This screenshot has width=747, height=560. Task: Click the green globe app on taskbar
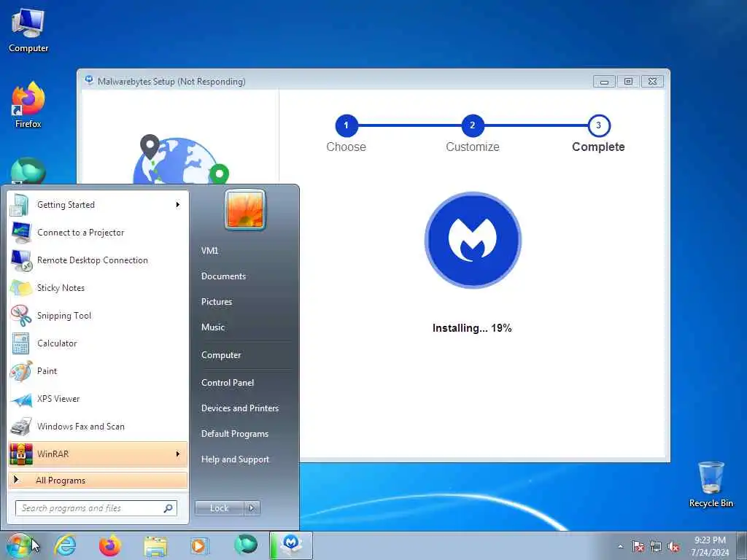click(x=245, y=545)
